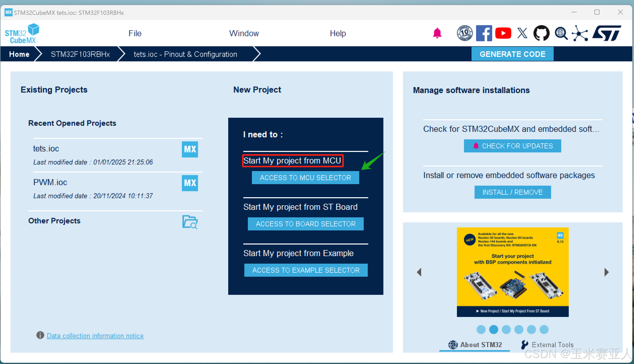Viewport: 634px width, 364px height.
Task: Click the ST logo icon
Action: 607,33
